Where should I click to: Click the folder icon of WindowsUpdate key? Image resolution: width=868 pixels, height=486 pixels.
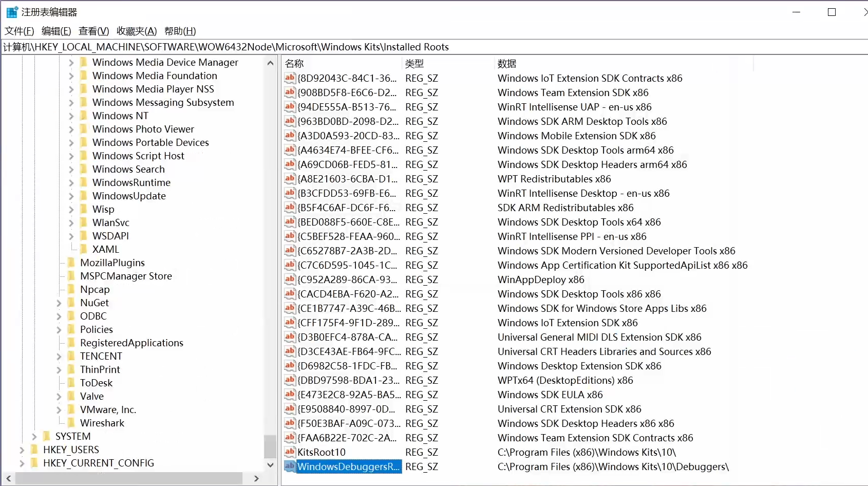pos(84,196)
